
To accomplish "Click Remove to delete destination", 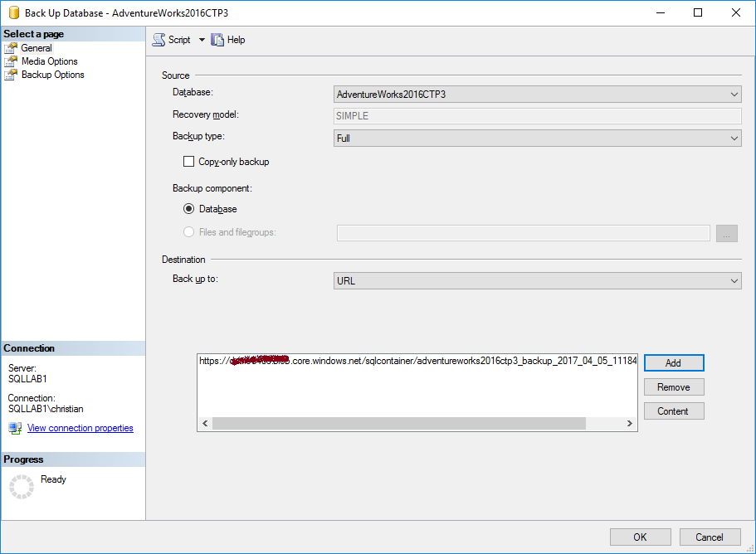I will tap(674, 386).
